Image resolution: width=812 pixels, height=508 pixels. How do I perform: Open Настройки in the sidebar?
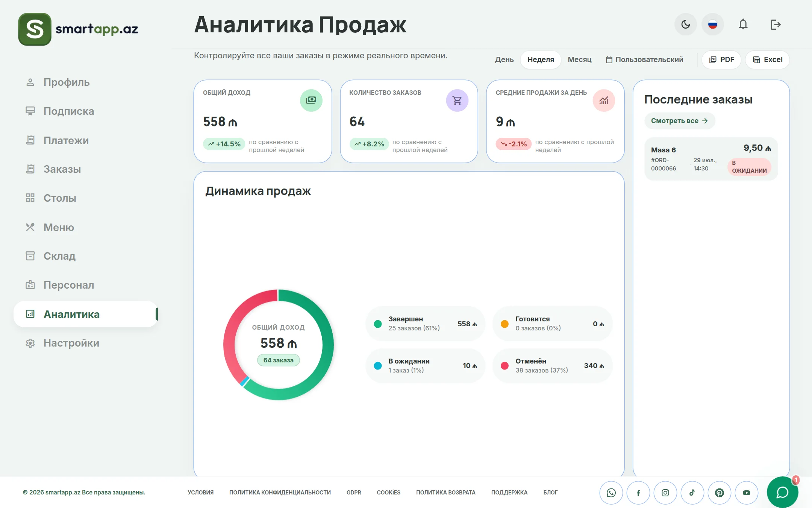(x=86, y=343)
